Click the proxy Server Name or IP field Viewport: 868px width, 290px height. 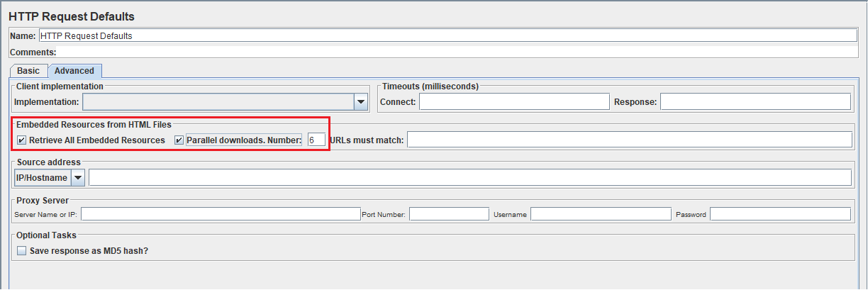[221, 214]
